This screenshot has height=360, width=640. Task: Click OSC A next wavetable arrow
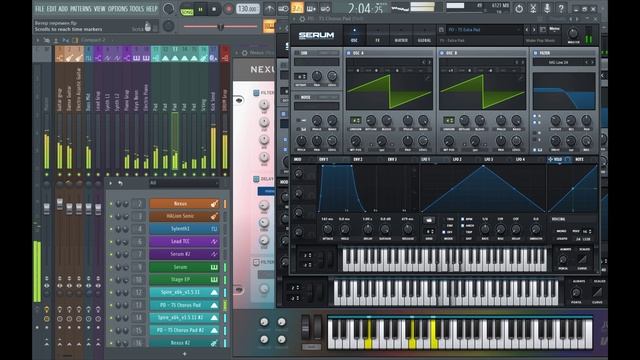point(429,62)
